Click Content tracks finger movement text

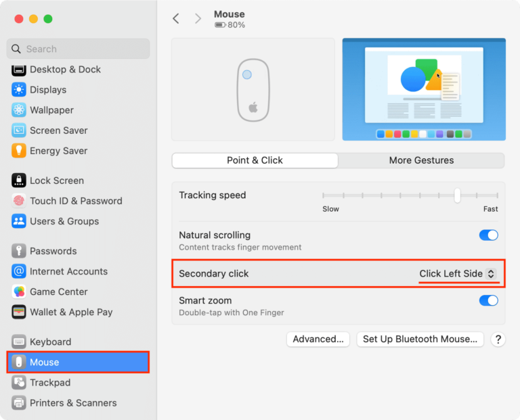tap(240, 247)
